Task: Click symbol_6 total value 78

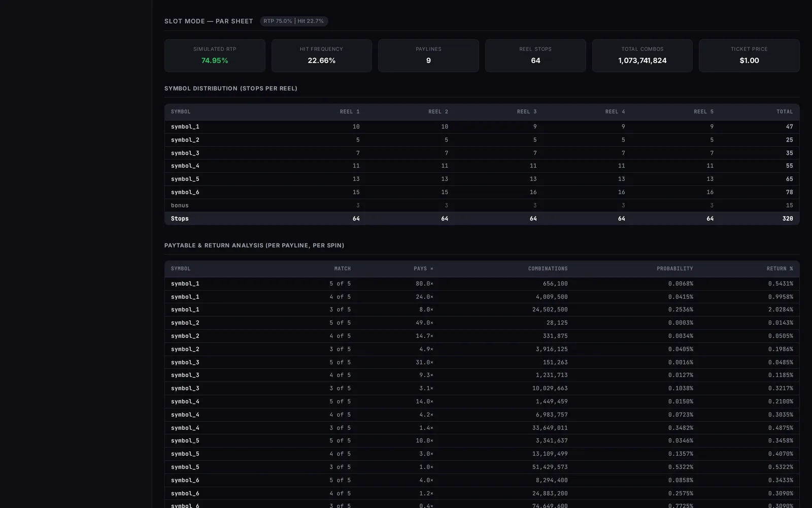Action: pyautogui.click(x=789, y=192)
